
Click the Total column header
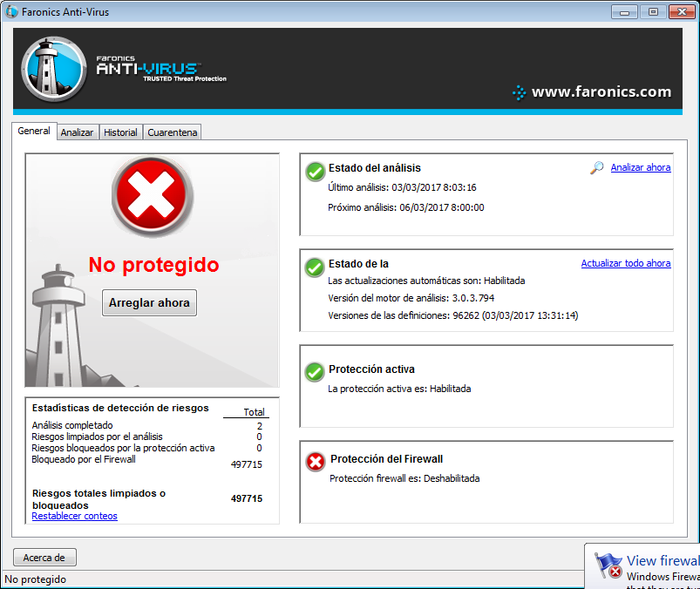coord(254,412)
